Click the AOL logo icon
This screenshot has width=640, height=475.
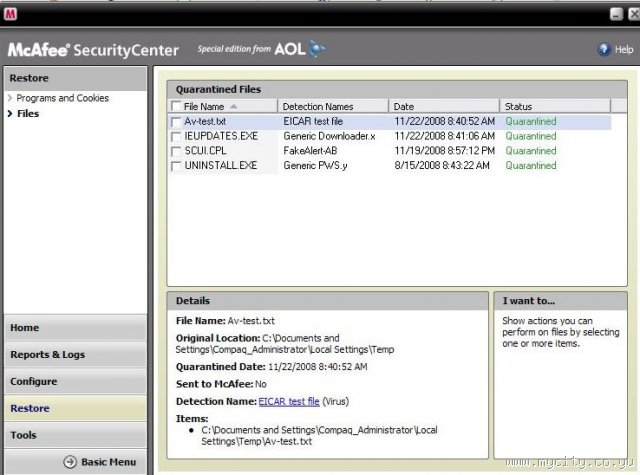tap(316, 49)
